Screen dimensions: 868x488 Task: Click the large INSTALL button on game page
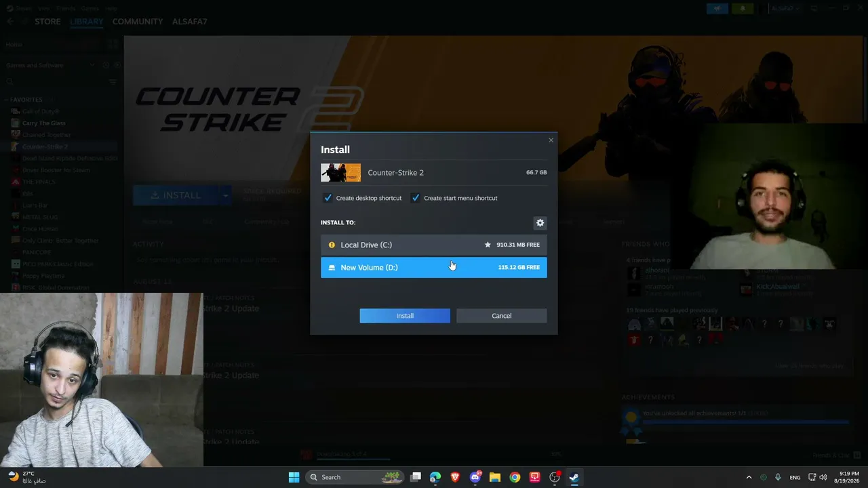tap(176, 195)
